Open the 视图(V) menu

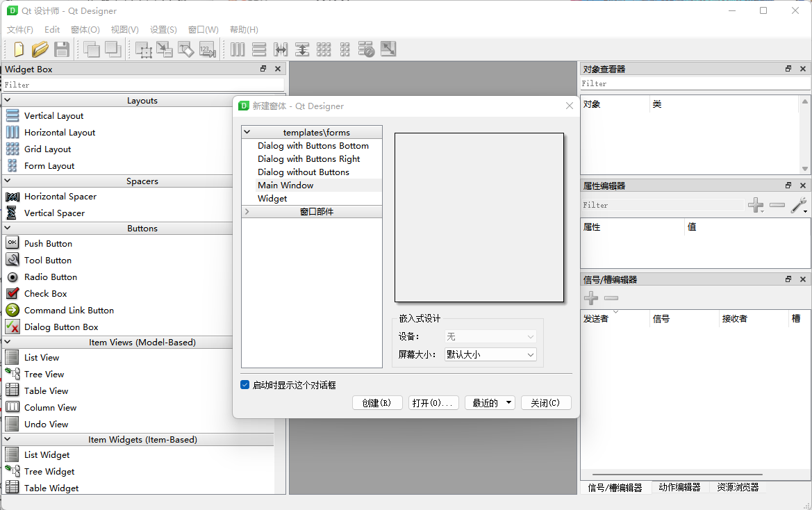pos(125,29)
